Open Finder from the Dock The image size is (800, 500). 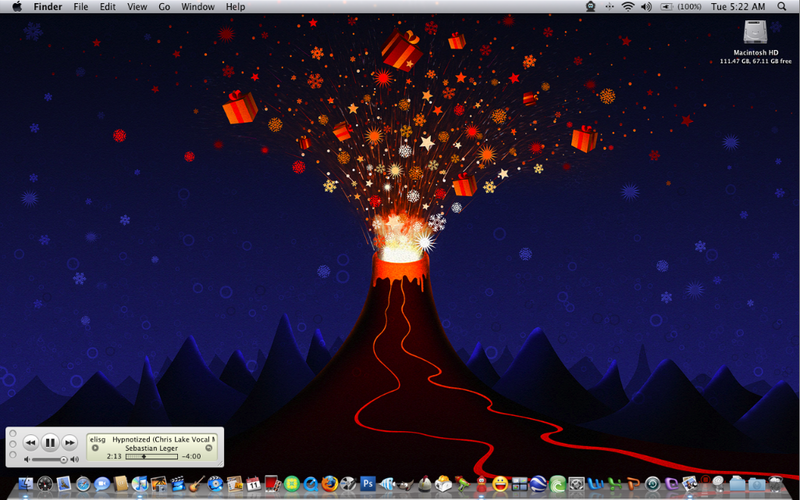pos(26,484)
